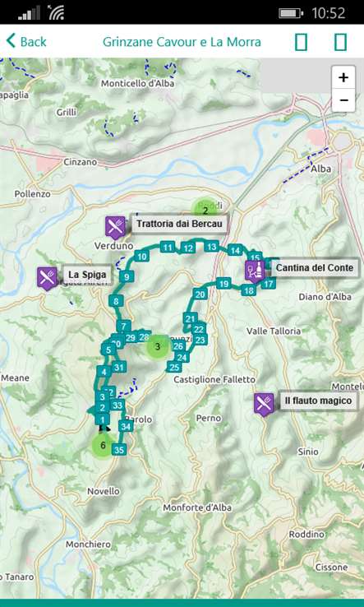Click the Cantina del Conte label

[315, 267]
